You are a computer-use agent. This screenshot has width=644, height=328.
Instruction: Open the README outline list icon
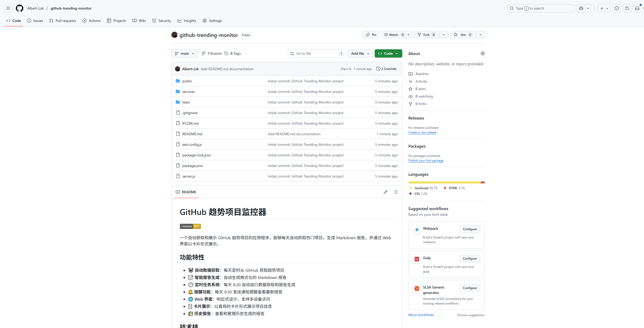[395, 192]
